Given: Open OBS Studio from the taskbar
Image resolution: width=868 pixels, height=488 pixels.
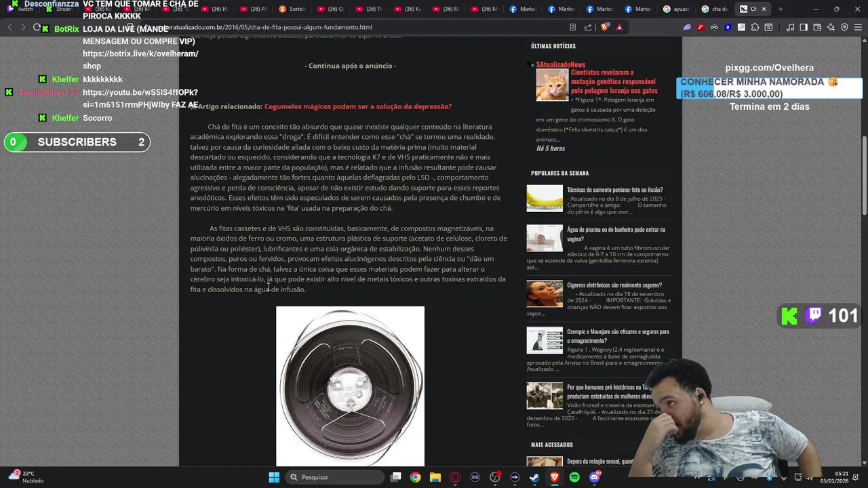Looking at the screenshot, I should (x=495, y=477).
